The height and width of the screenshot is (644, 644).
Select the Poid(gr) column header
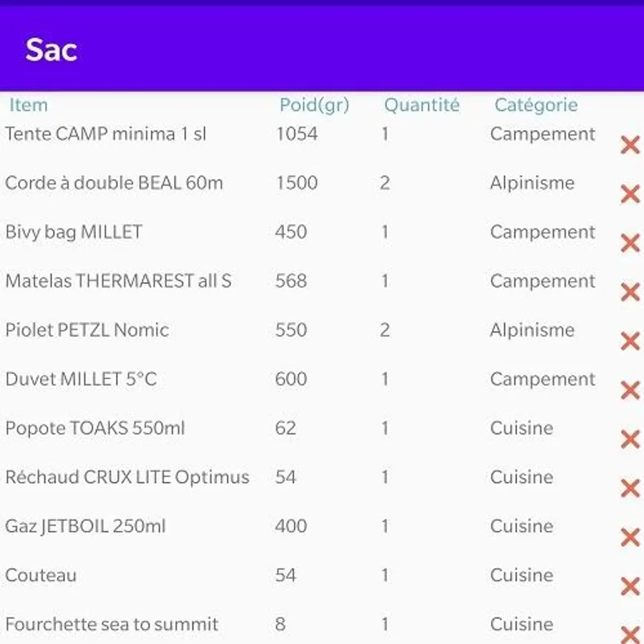(314, 105)
